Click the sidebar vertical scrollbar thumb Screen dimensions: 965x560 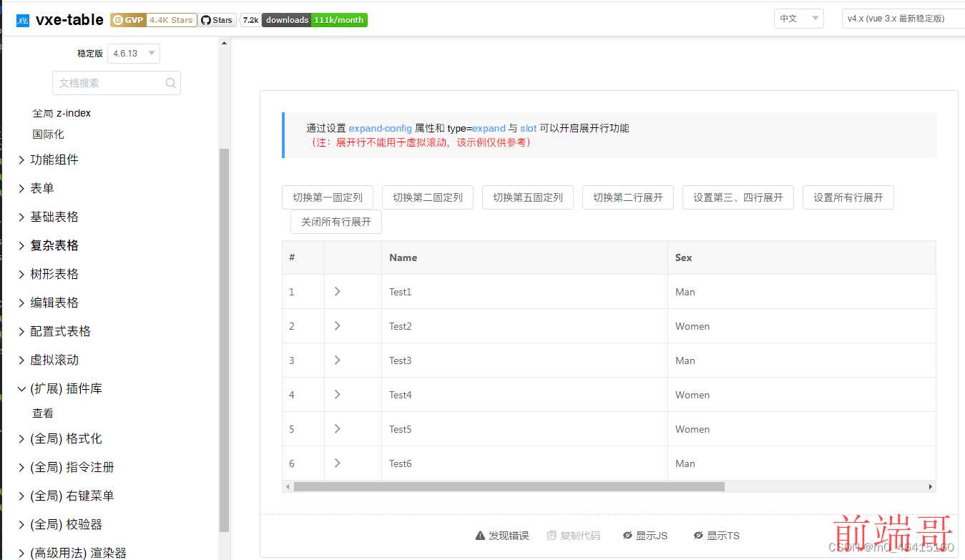pos(225,340)
